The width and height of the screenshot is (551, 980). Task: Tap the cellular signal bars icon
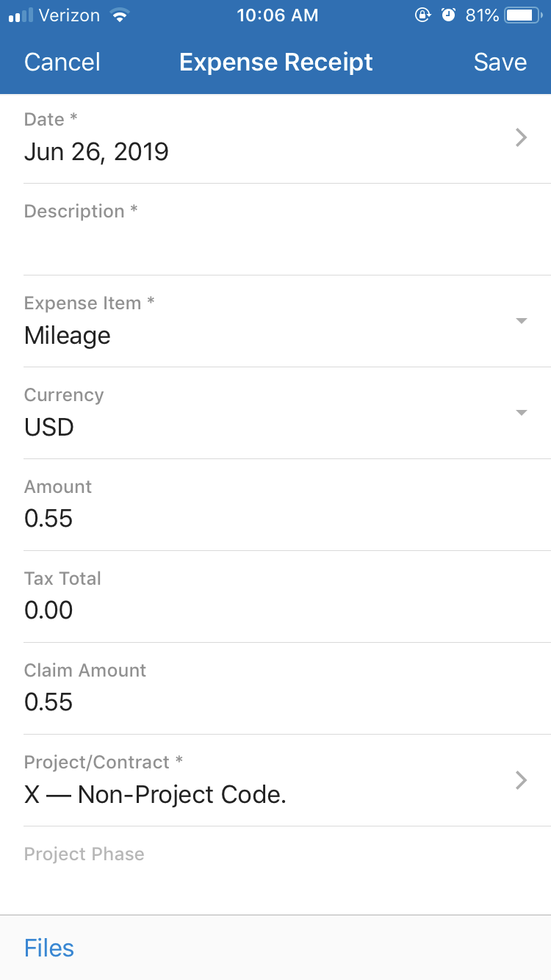pyautogui.click(x=21, y=15)
